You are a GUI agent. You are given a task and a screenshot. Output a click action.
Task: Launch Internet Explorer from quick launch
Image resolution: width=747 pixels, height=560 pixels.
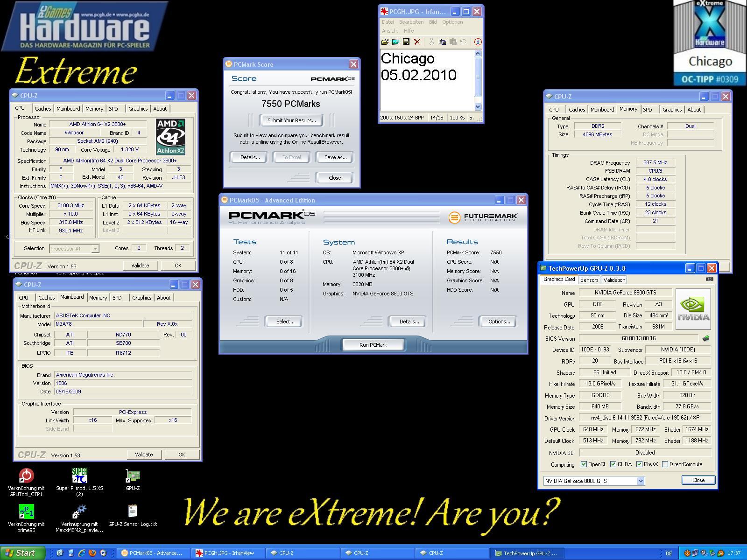(82, 553)
